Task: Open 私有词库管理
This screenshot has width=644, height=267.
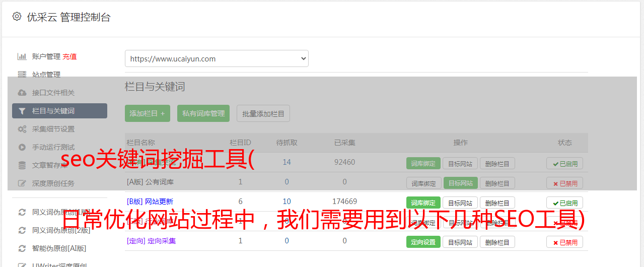Action: coord(203,113)
